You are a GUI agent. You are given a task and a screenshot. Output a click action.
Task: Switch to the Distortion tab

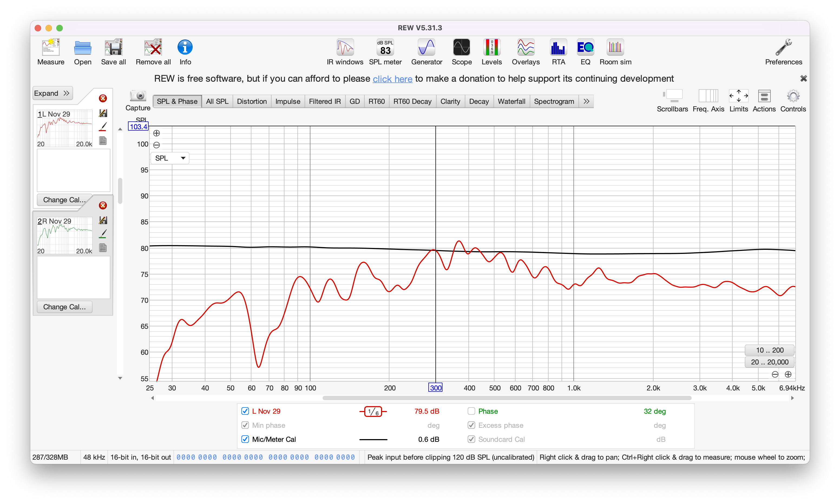click(251, 101)
